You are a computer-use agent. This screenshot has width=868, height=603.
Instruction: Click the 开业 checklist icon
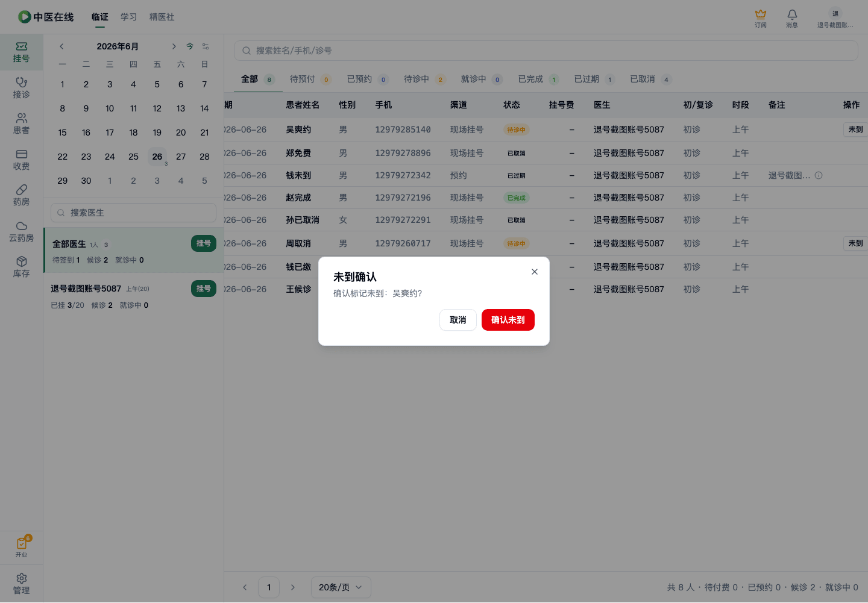[21, 547]
